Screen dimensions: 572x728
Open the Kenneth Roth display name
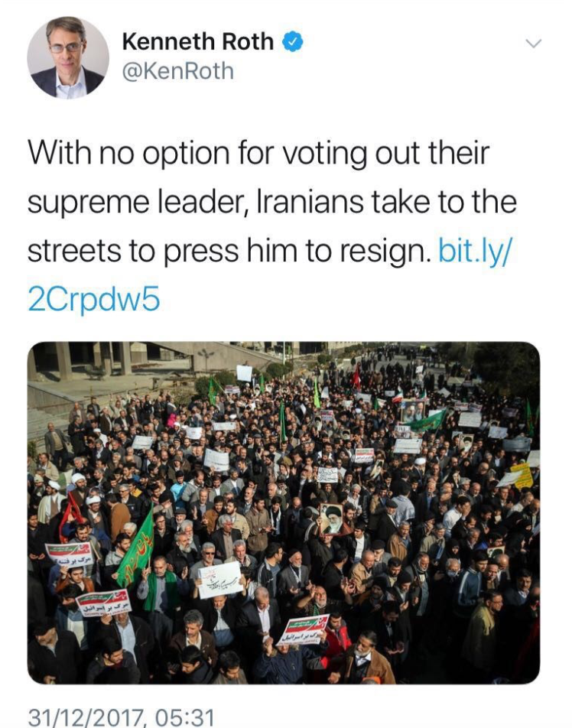198,42
